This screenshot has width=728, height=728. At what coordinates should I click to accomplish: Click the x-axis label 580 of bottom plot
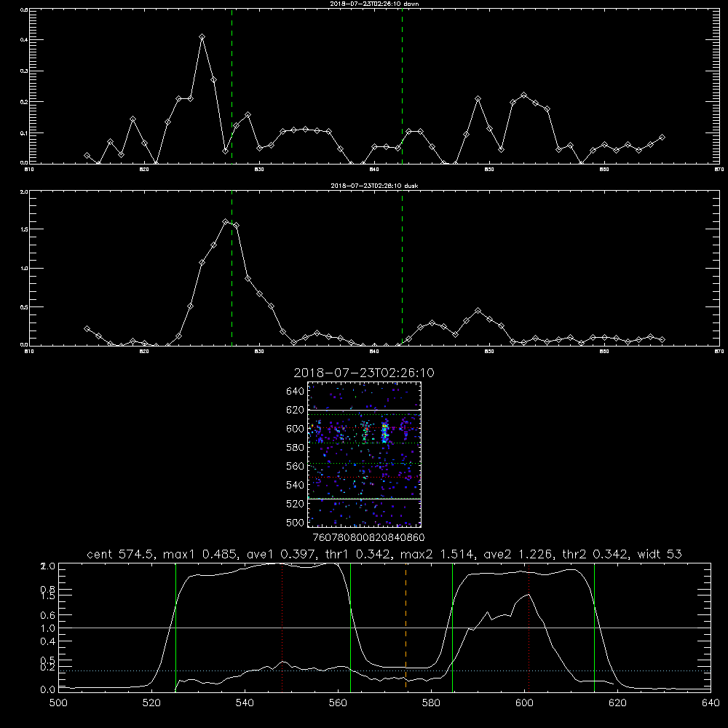[x=431, y=703]
